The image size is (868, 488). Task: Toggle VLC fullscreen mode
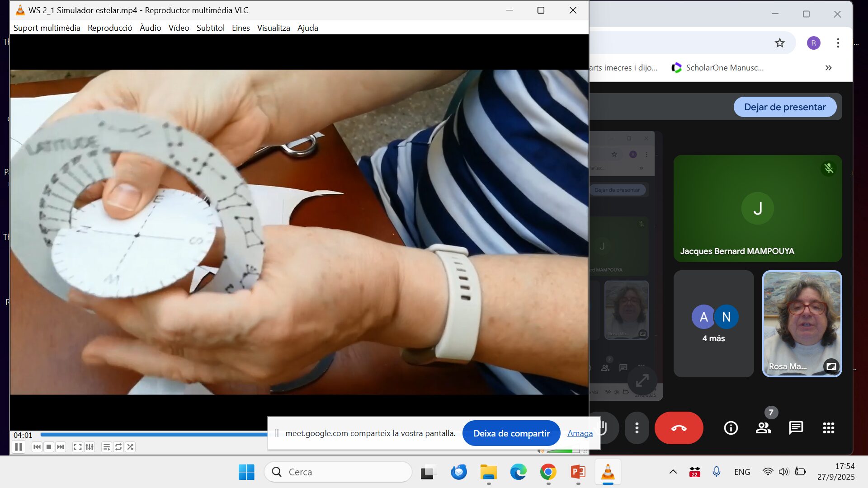pos(78,447)
